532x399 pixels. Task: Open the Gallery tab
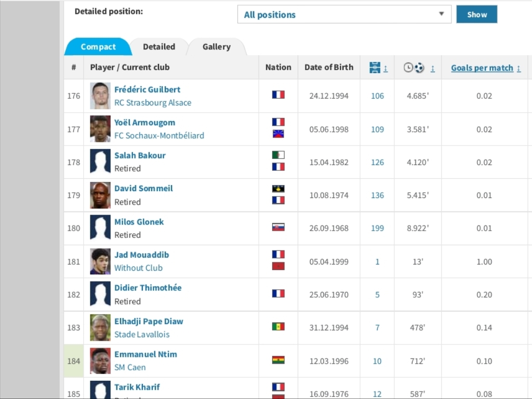(x=216, y=47)
